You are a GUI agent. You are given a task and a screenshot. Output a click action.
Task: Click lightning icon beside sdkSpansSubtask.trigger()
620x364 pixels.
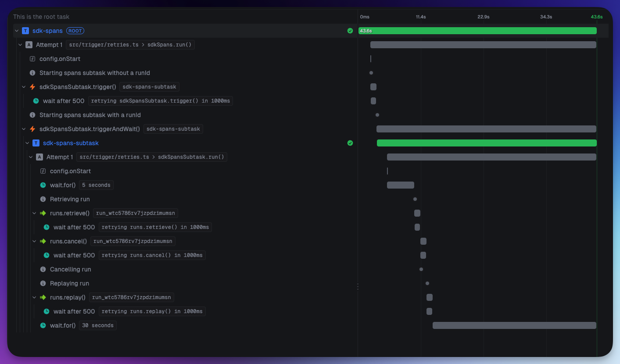[32, 87]
